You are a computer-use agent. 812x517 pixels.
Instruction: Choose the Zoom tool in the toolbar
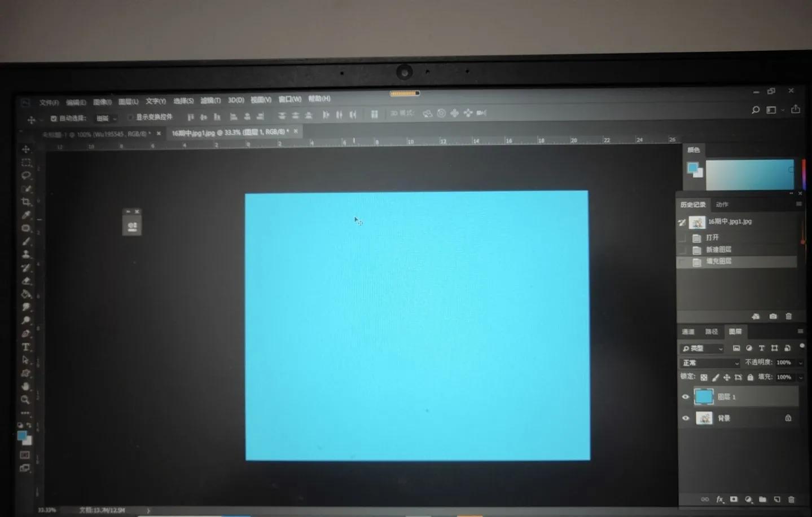(25, 400)
